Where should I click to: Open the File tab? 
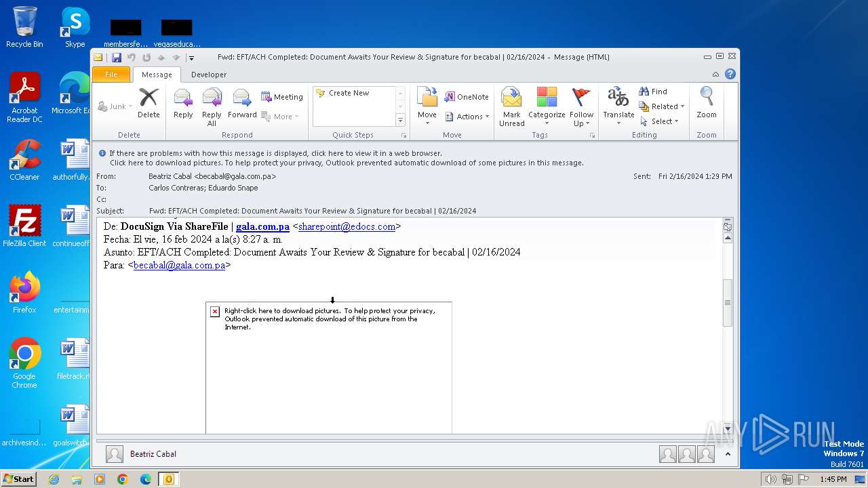point(111,75)
